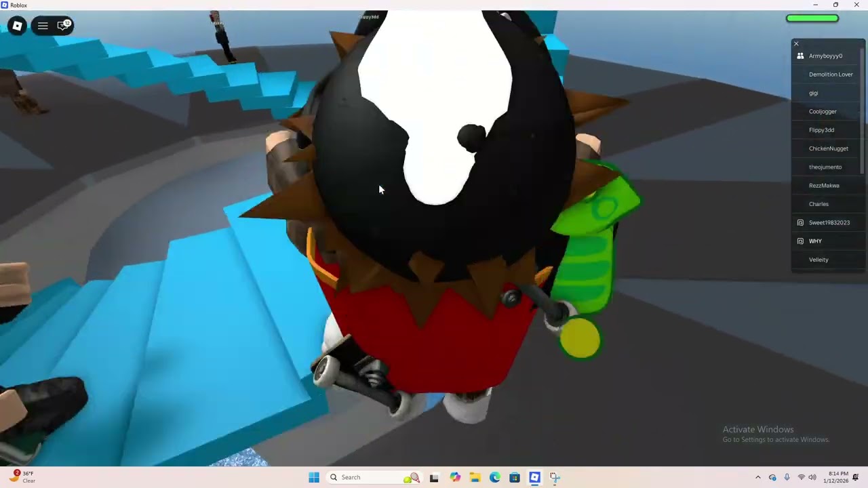The height and width of the screenshot is (488, 868).
Task: Select player Velleity in the player list
Action: [826, 260]
